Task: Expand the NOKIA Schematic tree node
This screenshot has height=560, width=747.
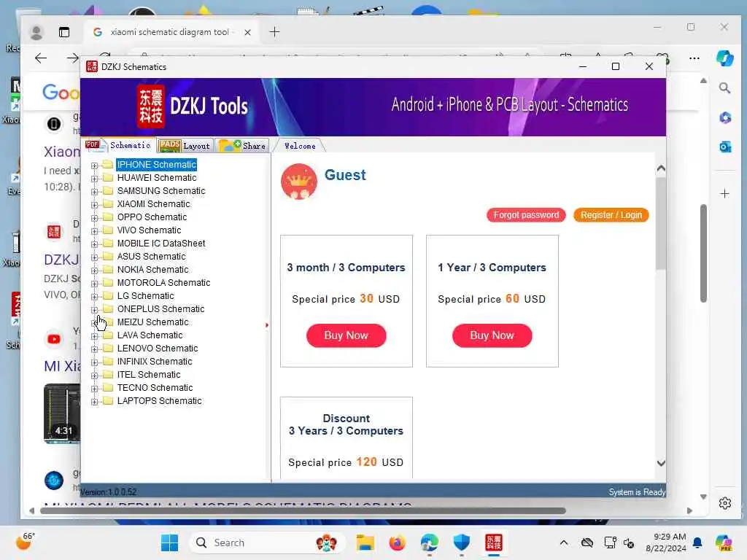Action: (94, 271)
